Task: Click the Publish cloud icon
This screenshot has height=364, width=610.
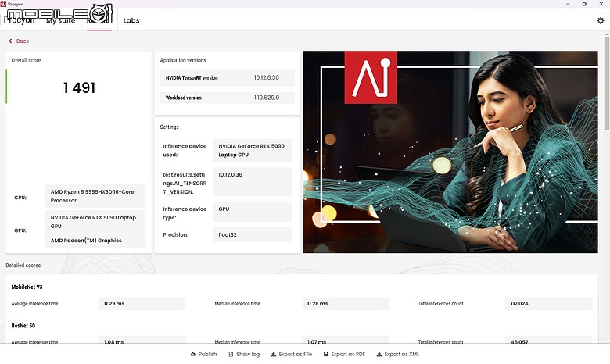Action: coord(193,354)
